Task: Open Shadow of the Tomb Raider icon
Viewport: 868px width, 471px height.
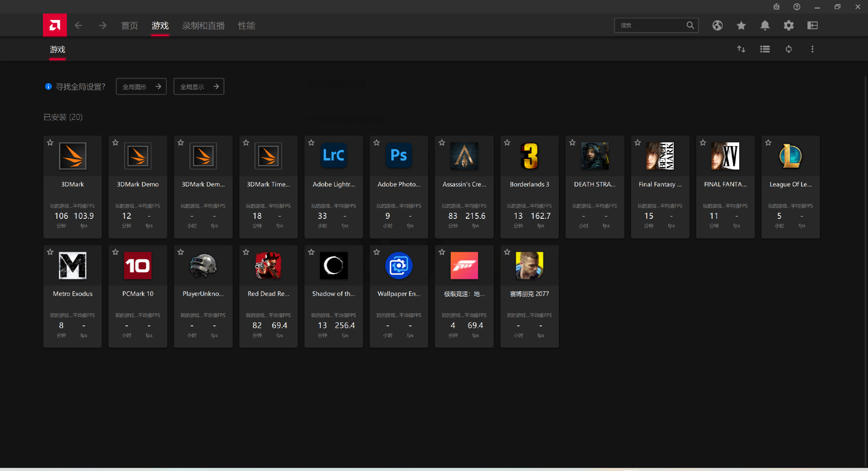Action: click(x=334, y=265)
